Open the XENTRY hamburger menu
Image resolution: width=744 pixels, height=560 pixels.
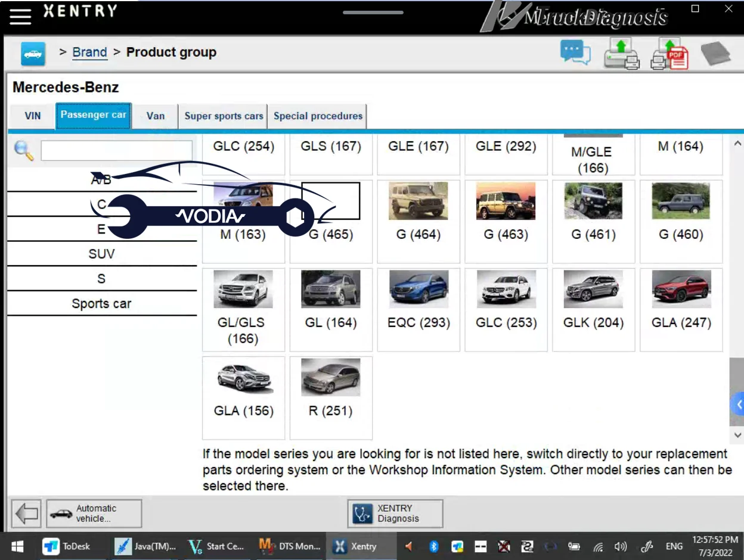pos(20,17)
